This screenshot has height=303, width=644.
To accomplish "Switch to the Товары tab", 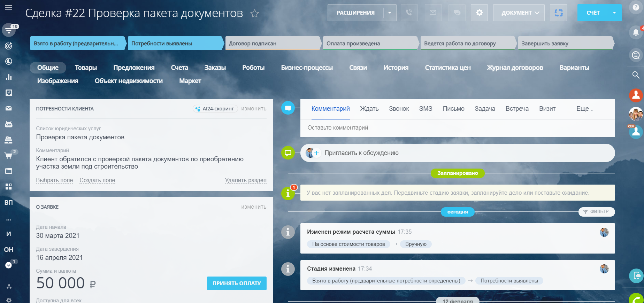I will point(86,68).
